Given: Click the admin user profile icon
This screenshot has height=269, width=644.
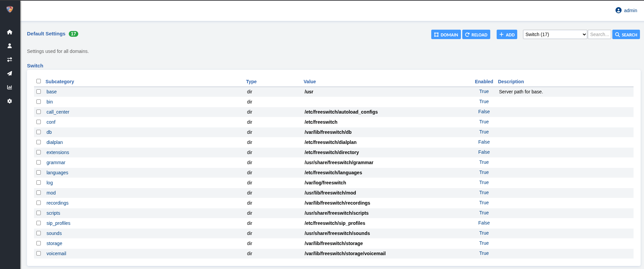Looking at the screenshot, I should [618, 10].
